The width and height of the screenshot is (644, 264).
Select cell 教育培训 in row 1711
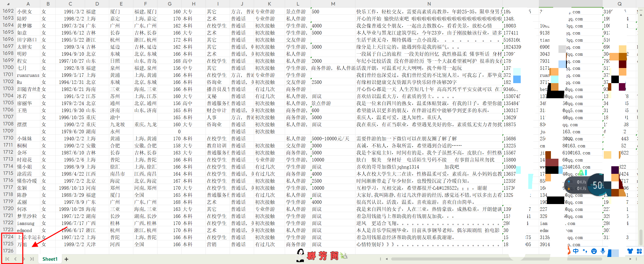218,146
